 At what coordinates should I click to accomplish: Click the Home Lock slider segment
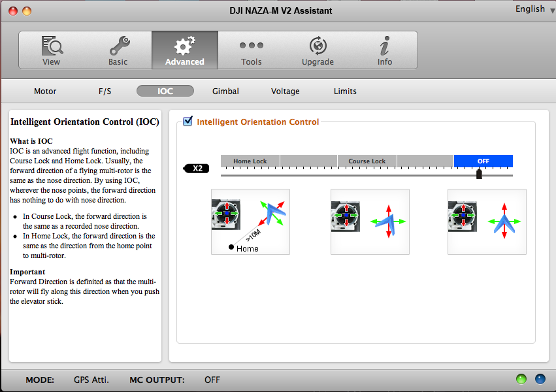pos(250,161)
